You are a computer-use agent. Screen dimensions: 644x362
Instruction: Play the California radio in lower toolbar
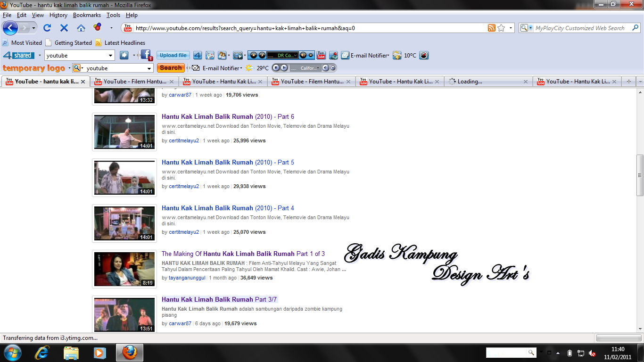pyautogui.click(x=284, y=68)
